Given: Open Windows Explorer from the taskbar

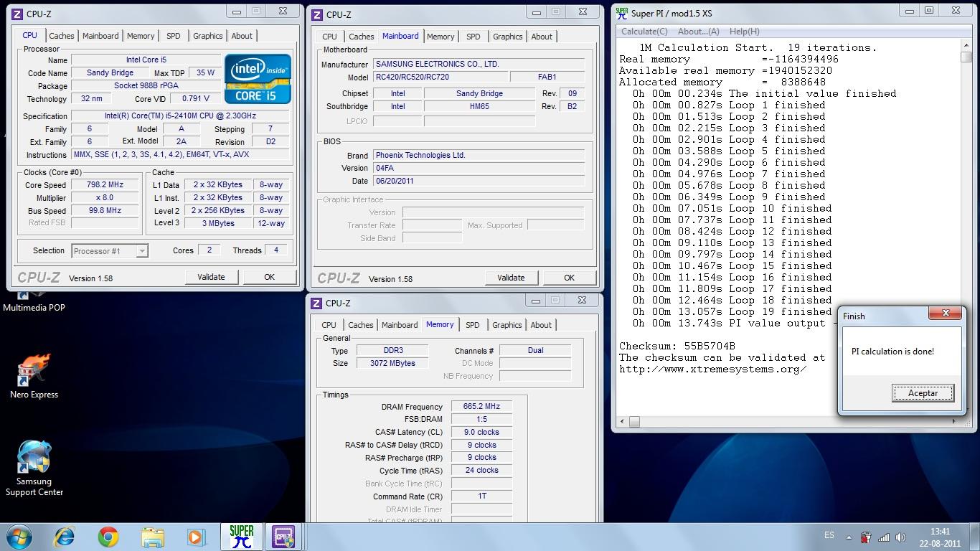Looking at the screenshot, I should (x=152, y=537).
